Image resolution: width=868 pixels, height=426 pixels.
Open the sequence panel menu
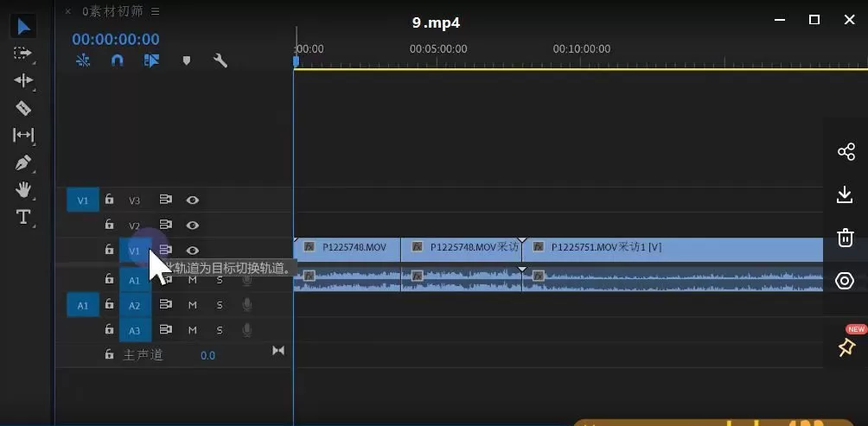click(x=156, y=11)
